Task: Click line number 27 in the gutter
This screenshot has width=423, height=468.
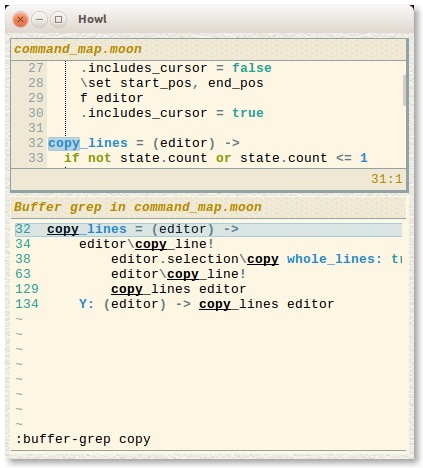Action: click(36, 68)
